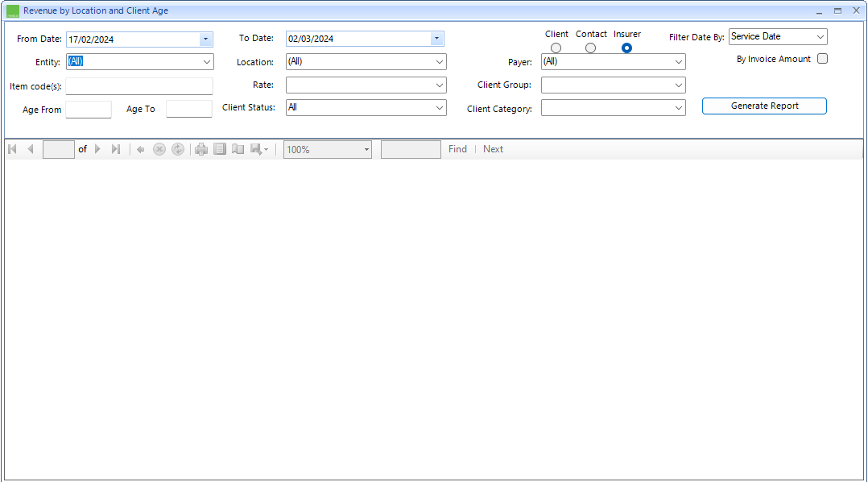Viewport: 868px width, 482px height.
Task: Open the From Date calendar picker
Action: coord(206,39)
